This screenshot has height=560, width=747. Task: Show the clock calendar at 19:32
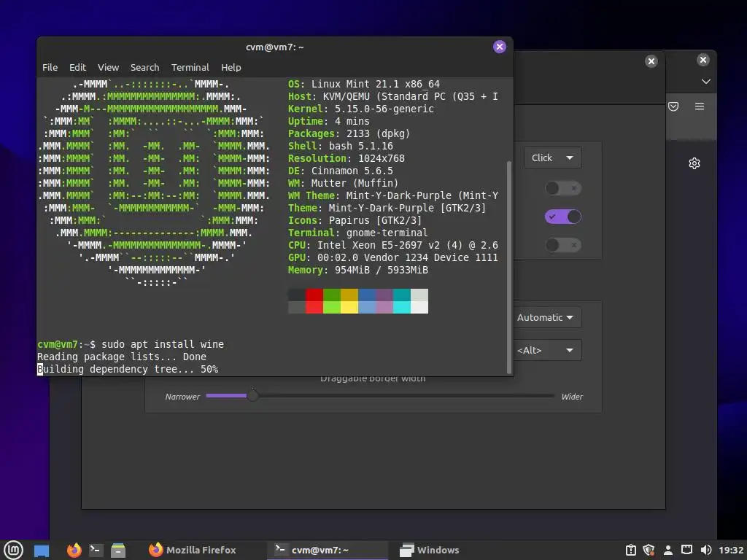[731, 550]
